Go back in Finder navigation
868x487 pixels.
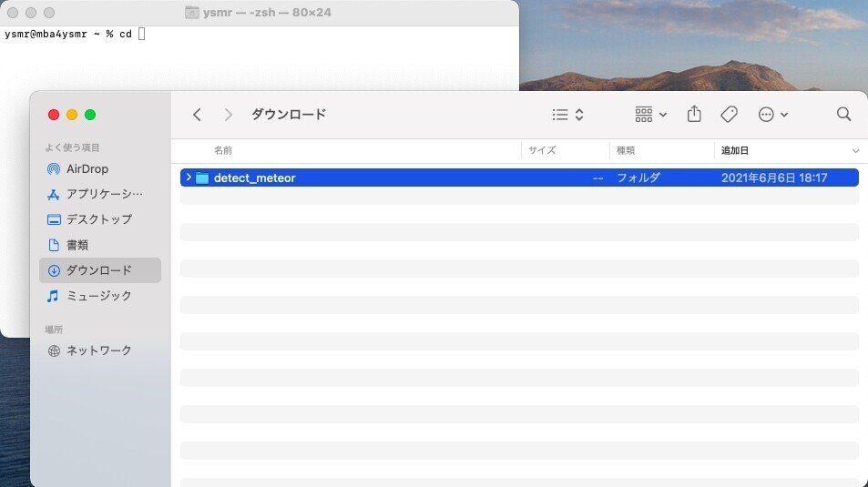197,115
